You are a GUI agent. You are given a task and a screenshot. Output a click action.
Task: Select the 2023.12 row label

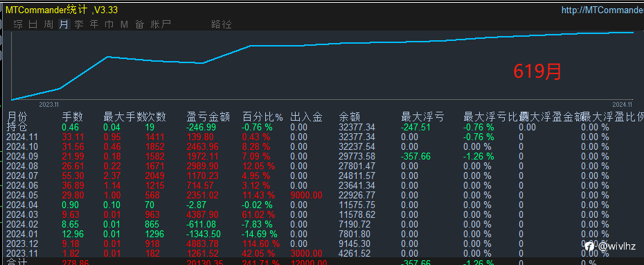(x=22, y=244)
